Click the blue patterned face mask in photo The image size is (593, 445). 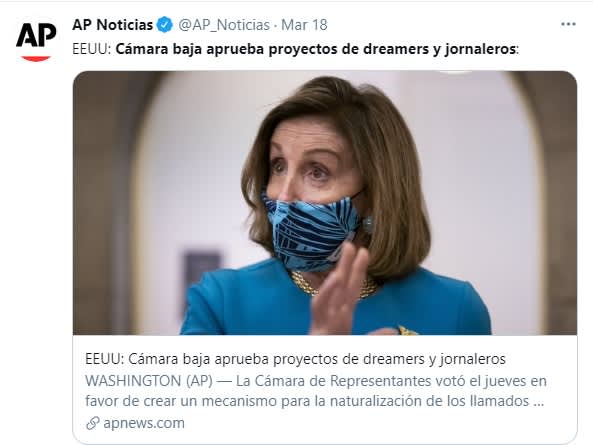[x=312, y=232]
